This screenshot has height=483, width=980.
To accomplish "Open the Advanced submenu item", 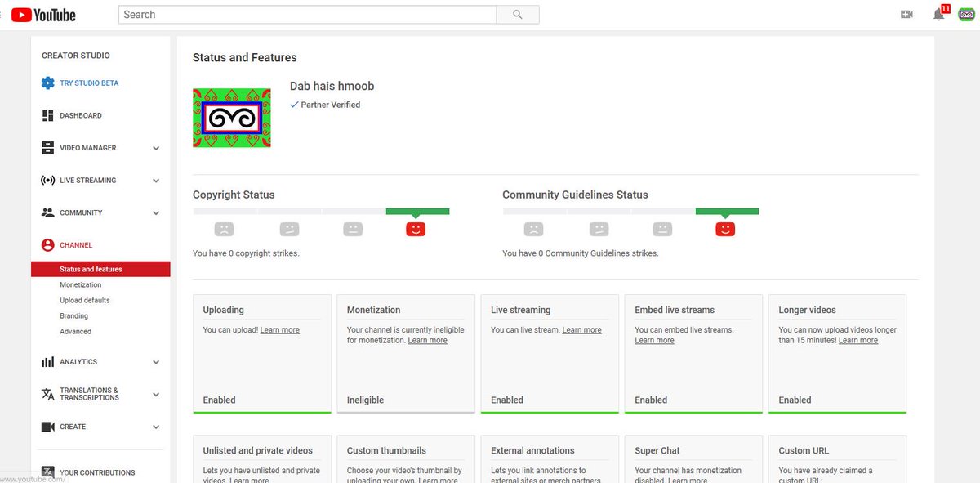I will point(75,332).
